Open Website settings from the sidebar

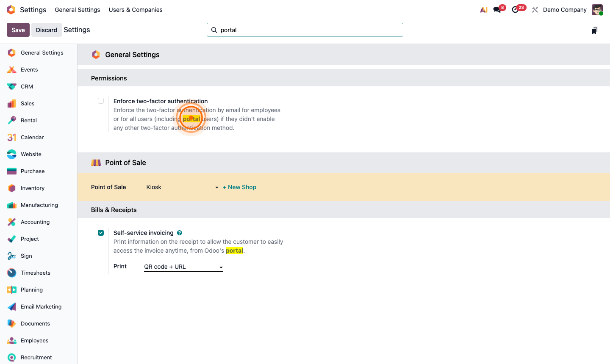tap(31, 154)
